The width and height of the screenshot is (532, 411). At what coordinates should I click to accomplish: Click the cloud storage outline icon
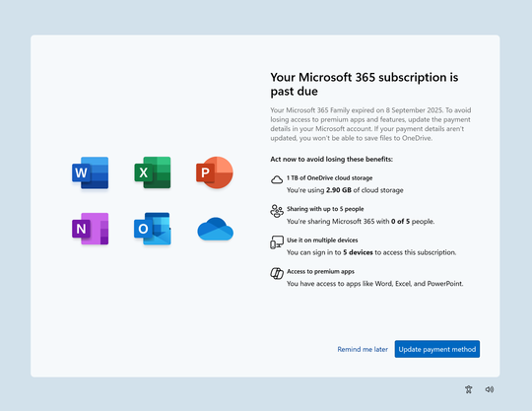click(277, 180)
